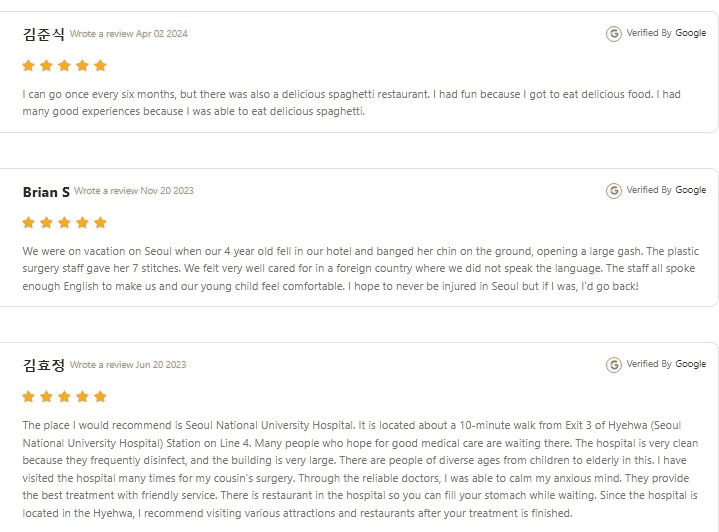Image resolution: width=719 pixels, height=532 pixels.
Task: Click the Google icon in 김효정's review
Action: (x=614, y=365)
